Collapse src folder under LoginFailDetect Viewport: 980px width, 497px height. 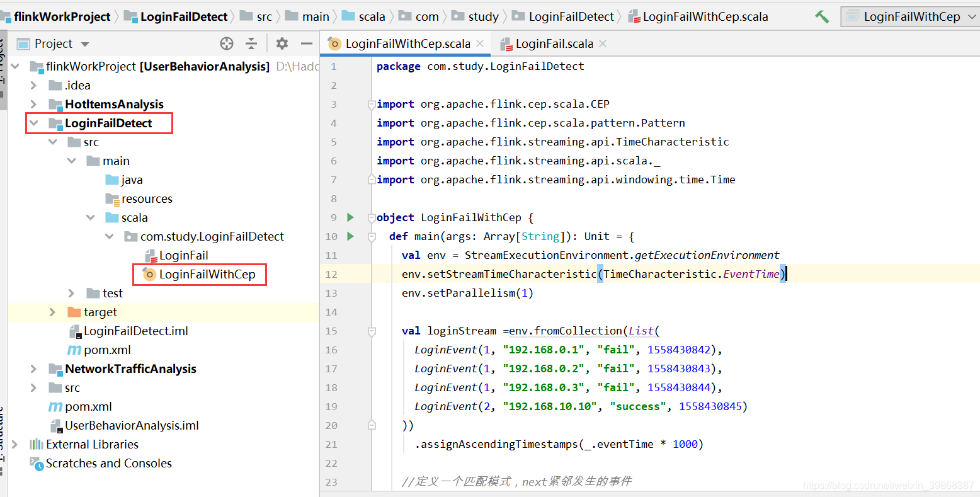[53, 142]
